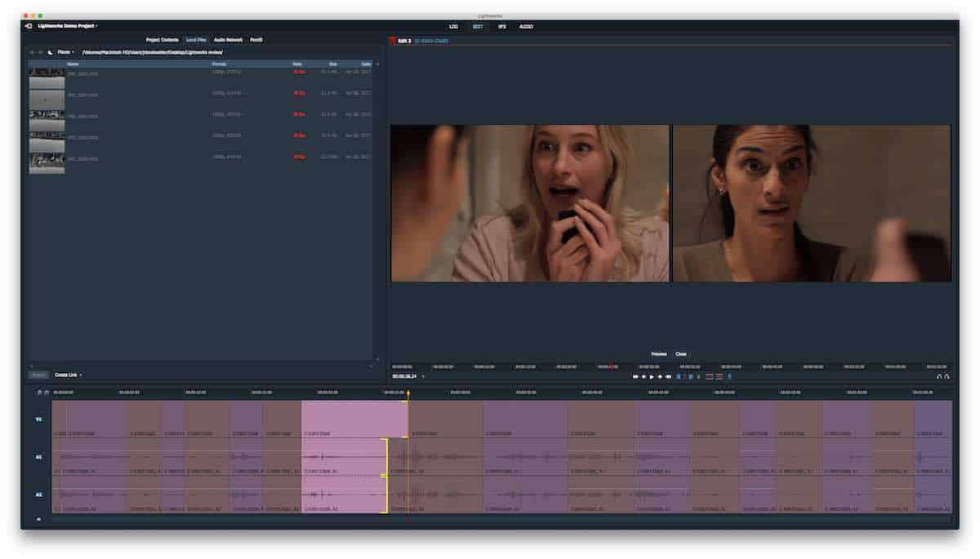980x559 pixels.
Task: Click the red edit icon beside Edit 3
Action: tap(391, 40)
